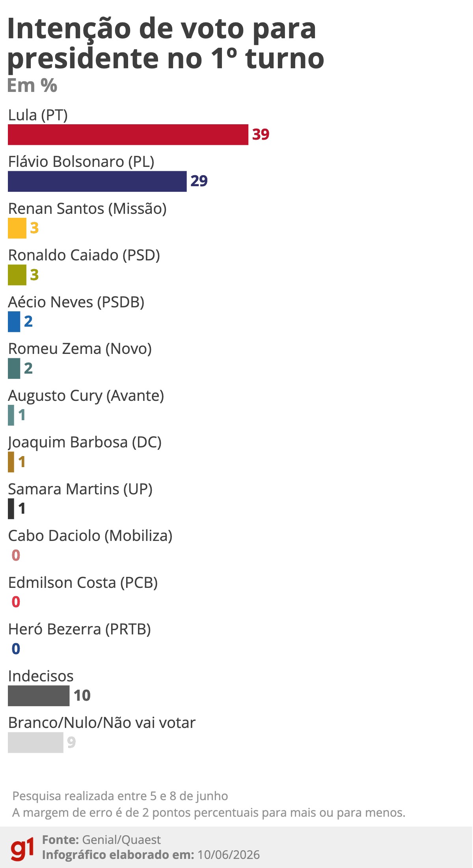The width and height of the screenshot is (473, 868).
Task: Click the g1 logo icon
Action: click(x=22, y=849)
